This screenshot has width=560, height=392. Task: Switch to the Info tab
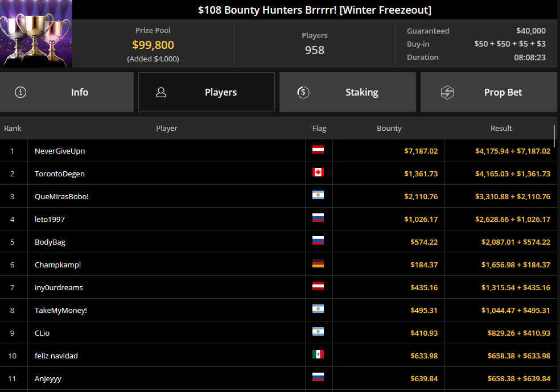click(67, 93)
